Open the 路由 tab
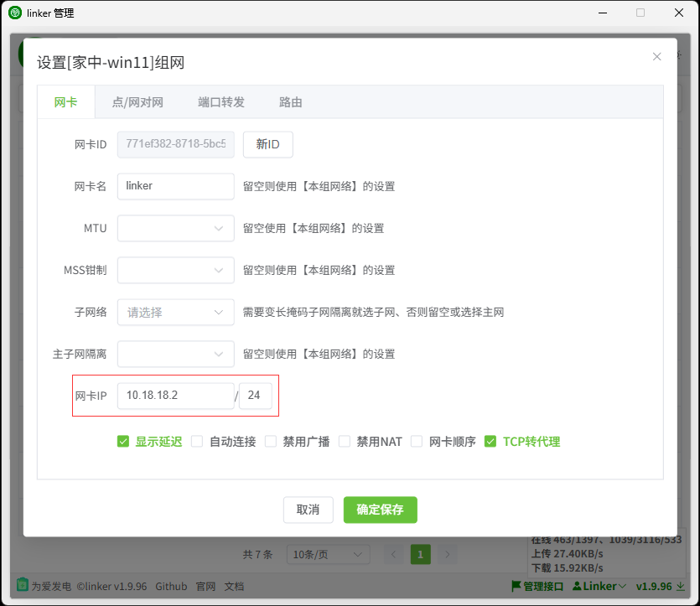The width and height of the screenshot is (700, 606). (290, 102)
